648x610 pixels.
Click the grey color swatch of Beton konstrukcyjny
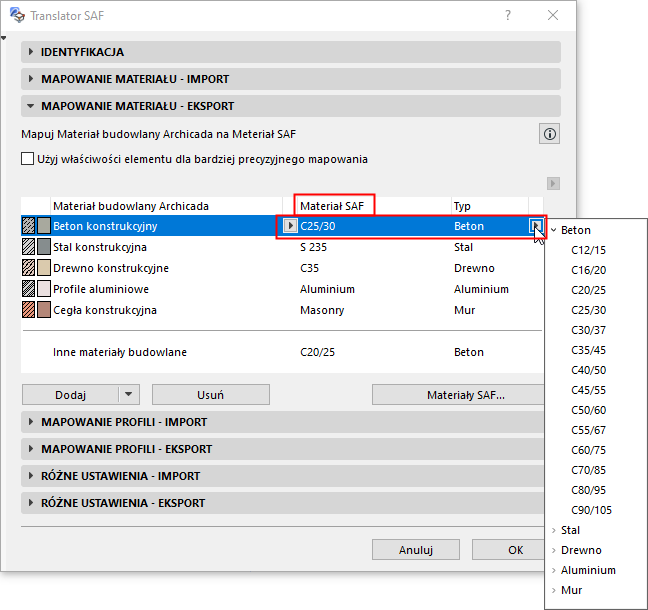click(x=44, y=226)
